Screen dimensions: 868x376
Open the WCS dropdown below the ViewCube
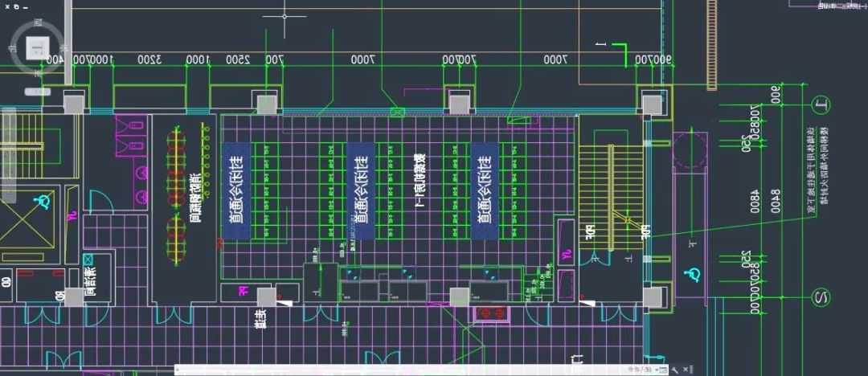click(37, 92)
